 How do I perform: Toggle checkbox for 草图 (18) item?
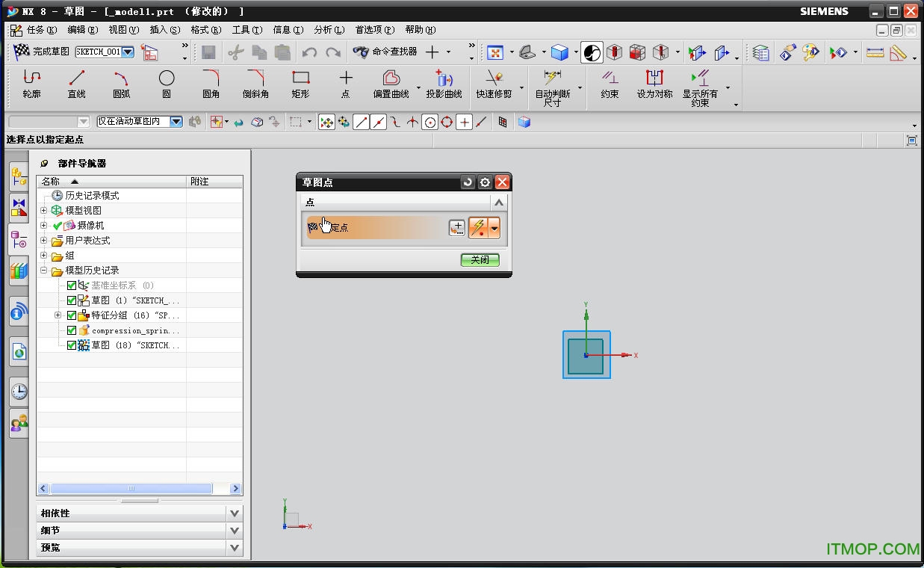click(x=72, y=345)
